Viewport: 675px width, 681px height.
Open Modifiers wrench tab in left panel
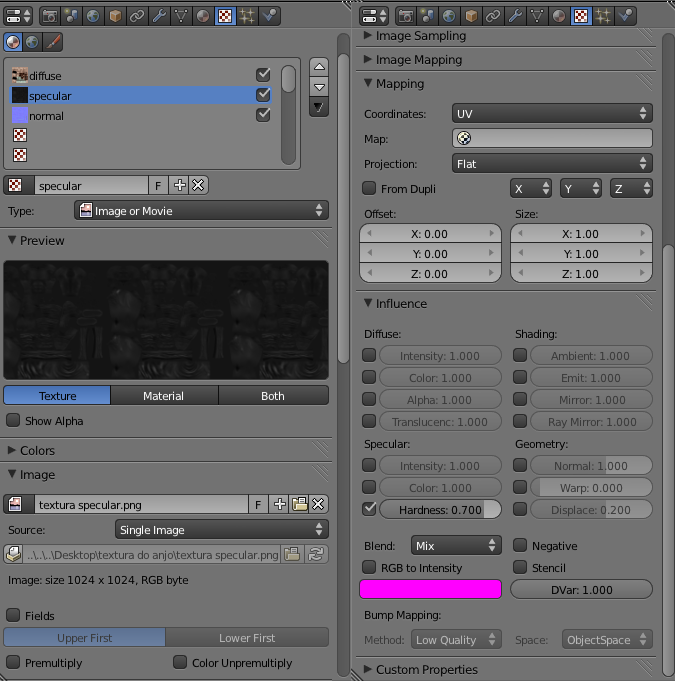tap(159, 17)
